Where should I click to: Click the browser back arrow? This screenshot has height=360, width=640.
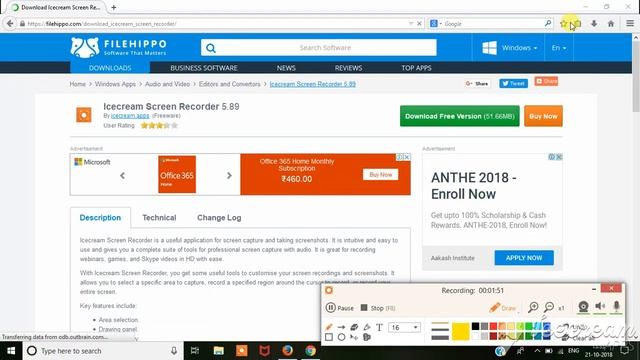click(10, 24)
